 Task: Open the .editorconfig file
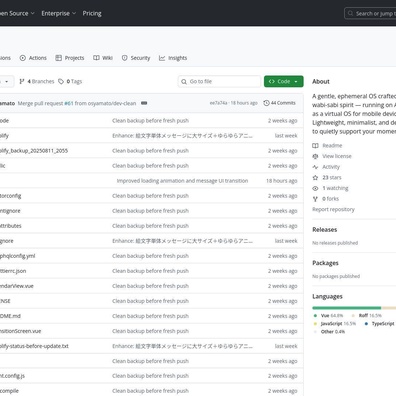(10, 196)
